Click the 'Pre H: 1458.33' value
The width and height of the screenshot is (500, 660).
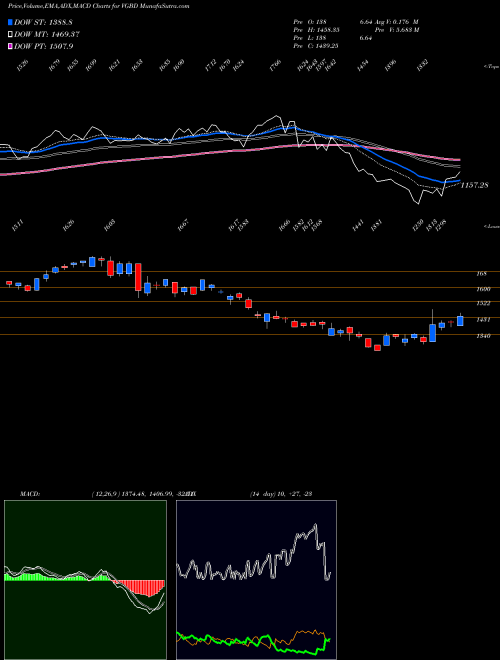coord(316,30)
